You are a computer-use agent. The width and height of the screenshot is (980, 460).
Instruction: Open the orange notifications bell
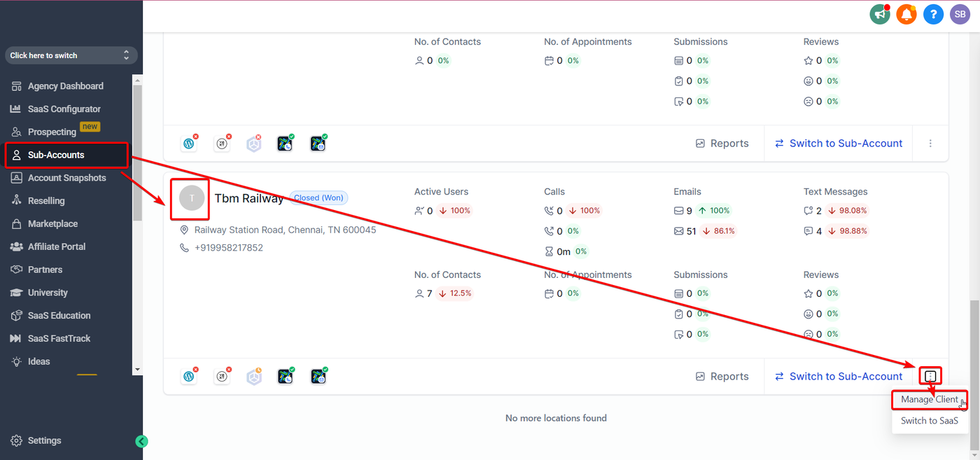point(906,14)
